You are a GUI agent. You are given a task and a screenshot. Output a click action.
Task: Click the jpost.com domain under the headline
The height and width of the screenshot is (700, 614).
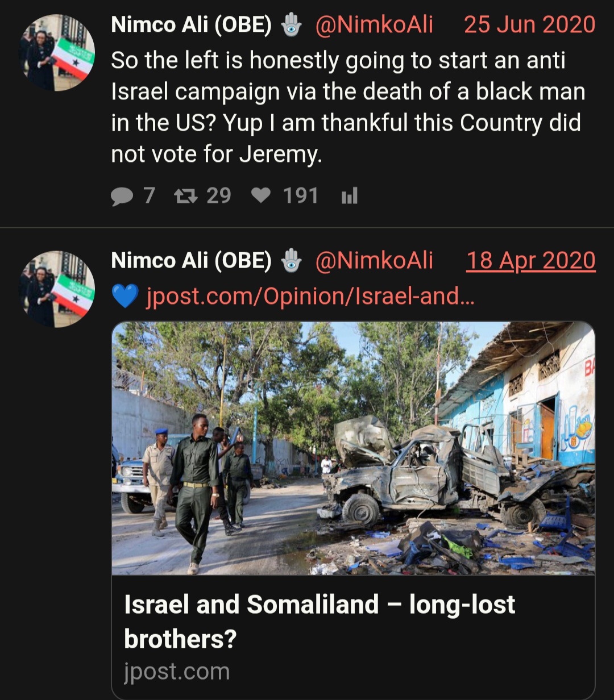177,672
